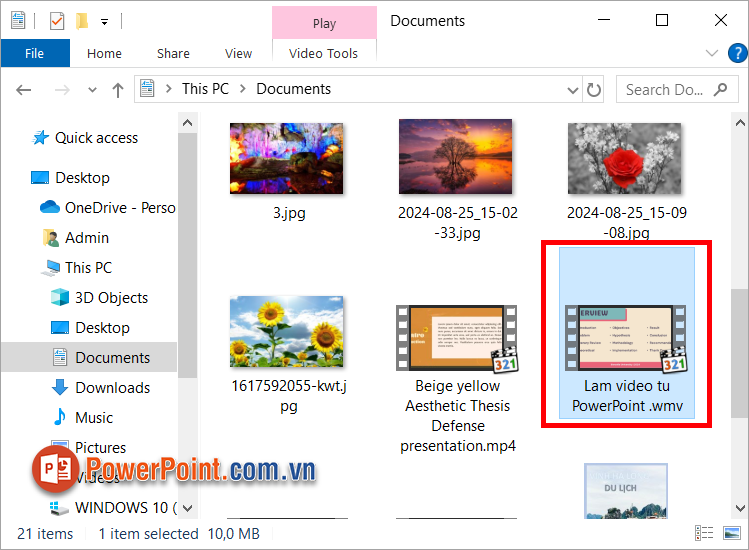Screen dimensions: 749x550
Task: Click the Properties quick access toolbar icon
Action: pyautogui.click(x=57, y=21)
